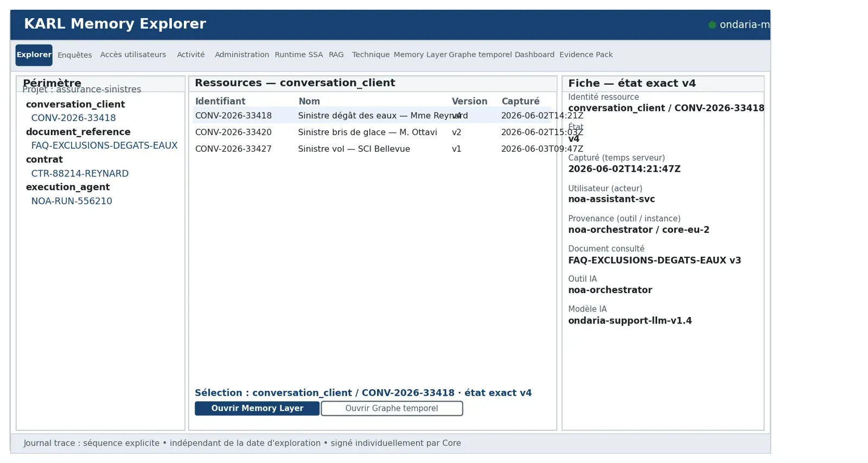Switch to the Enquêtes tab
This screenshot has height=463, width=868.
point(74,55)
